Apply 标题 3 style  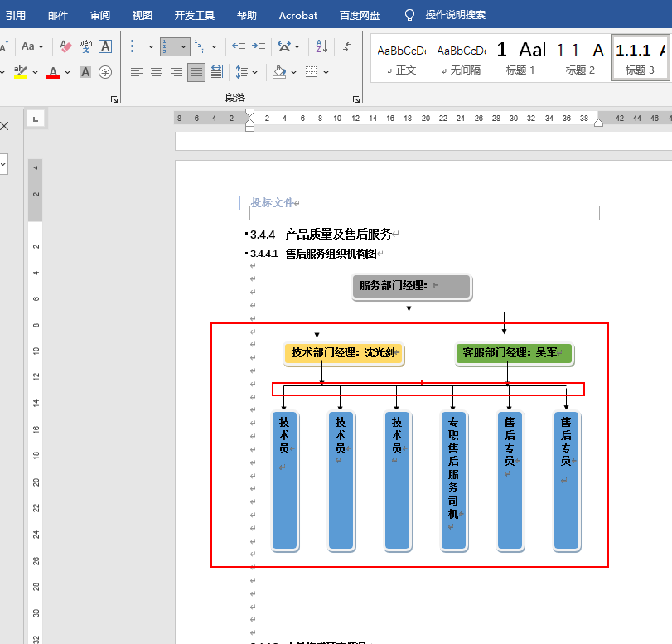click(x=640, y=58)
